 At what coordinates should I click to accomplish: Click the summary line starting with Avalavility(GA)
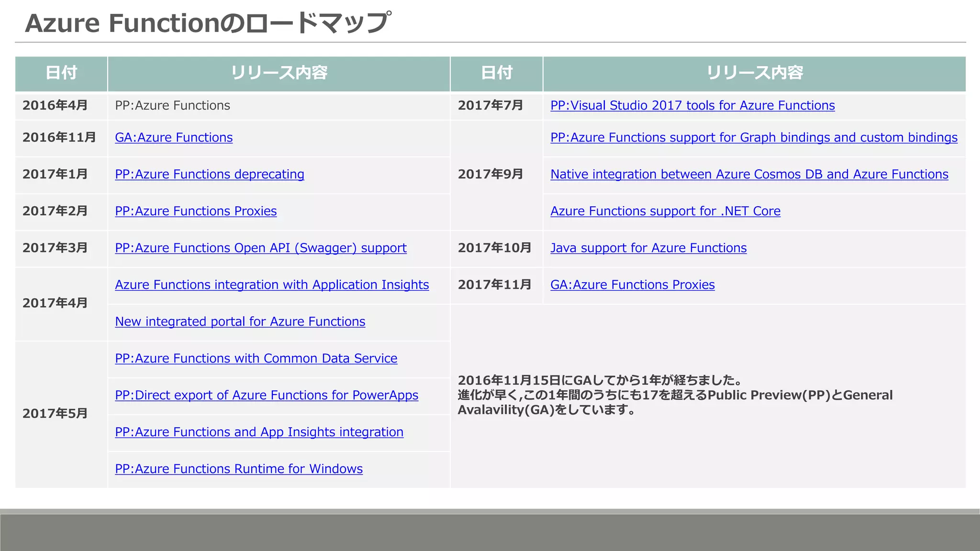pos(547,410)
